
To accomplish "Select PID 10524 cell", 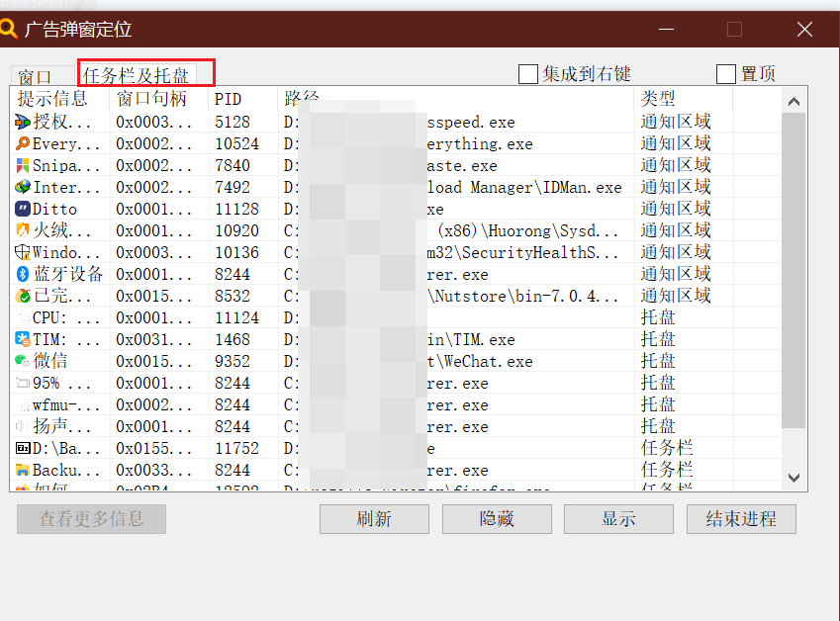I will tap(236, 144).
